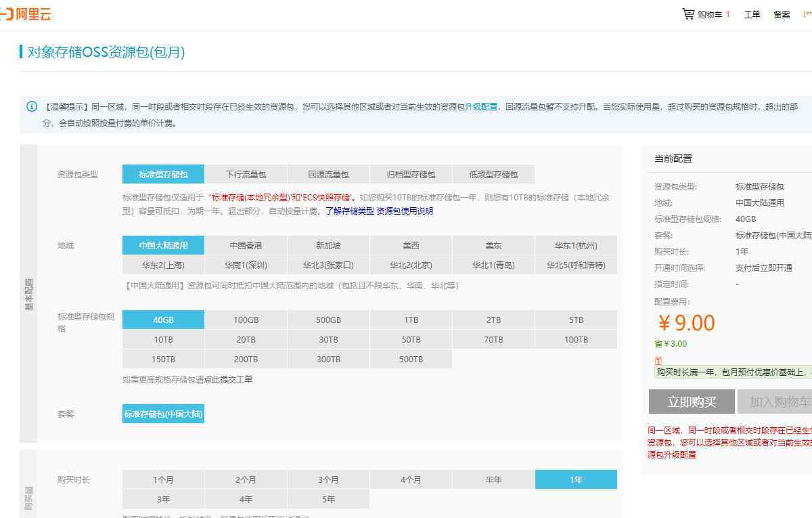Click the orange gift icon under the savings
Image resolution: width=812 pixels, height=518 pixels.
pos(658,360)
